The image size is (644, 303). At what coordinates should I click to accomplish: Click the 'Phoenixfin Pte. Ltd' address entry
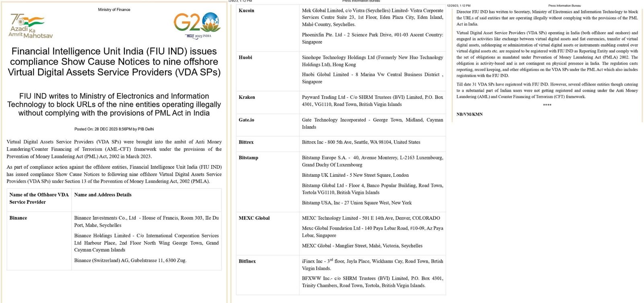pos(373,38)
